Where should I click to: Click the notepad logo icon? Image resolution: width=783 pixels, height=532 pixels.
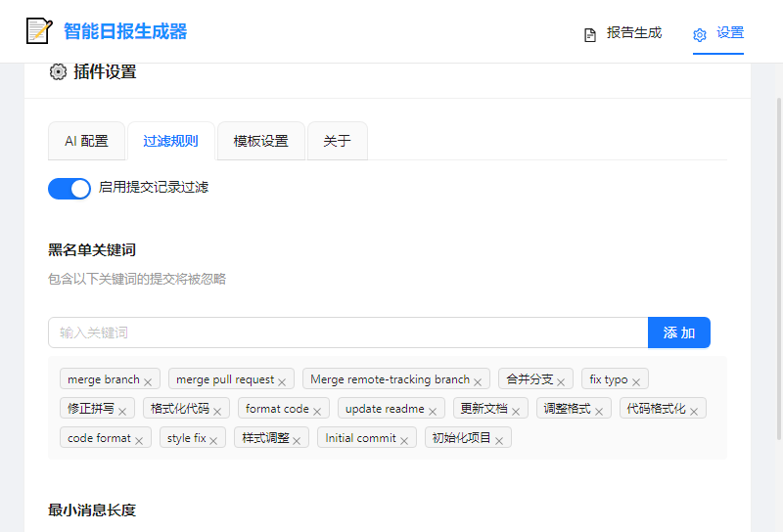pyautogui.click(x=39, y=31)
